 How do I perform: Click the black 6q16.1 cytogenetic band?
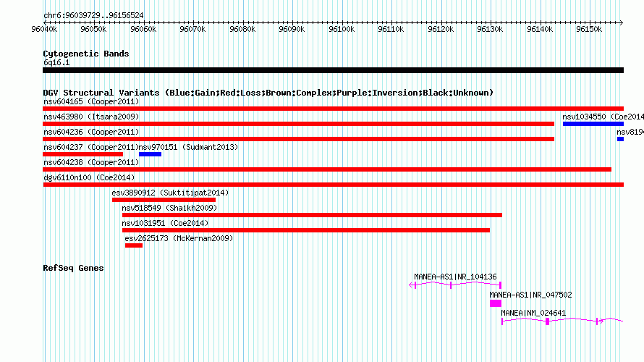pyautogui.click(x=333, y=70)
